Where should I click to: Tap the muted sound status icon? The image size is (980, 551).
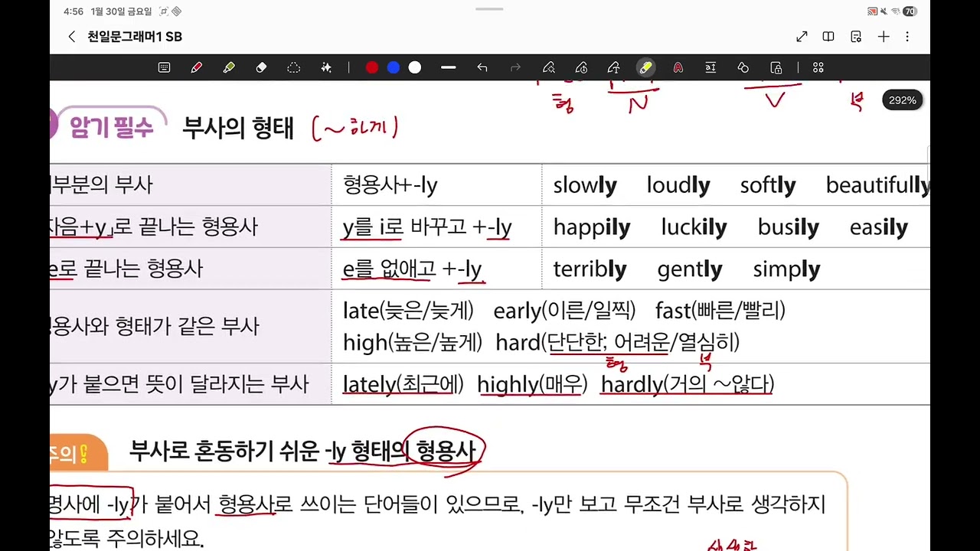[x=884, y=11]
